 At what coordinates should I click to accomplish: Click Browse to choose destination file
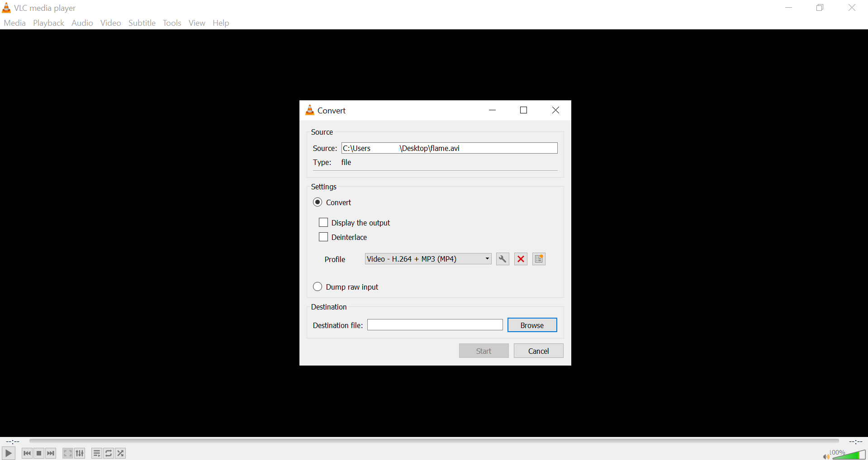click(x=532, y=325)
